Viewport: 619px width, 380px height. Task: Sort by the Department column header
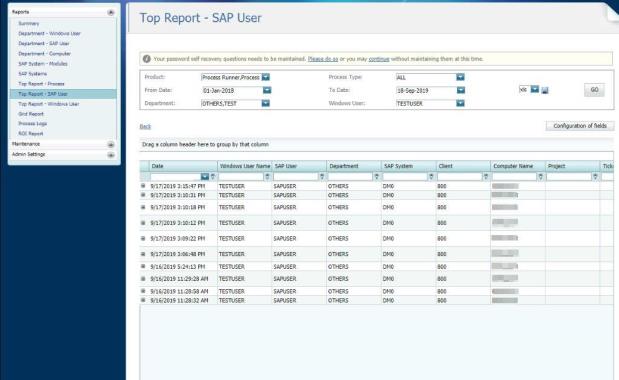tap(354, 166)
